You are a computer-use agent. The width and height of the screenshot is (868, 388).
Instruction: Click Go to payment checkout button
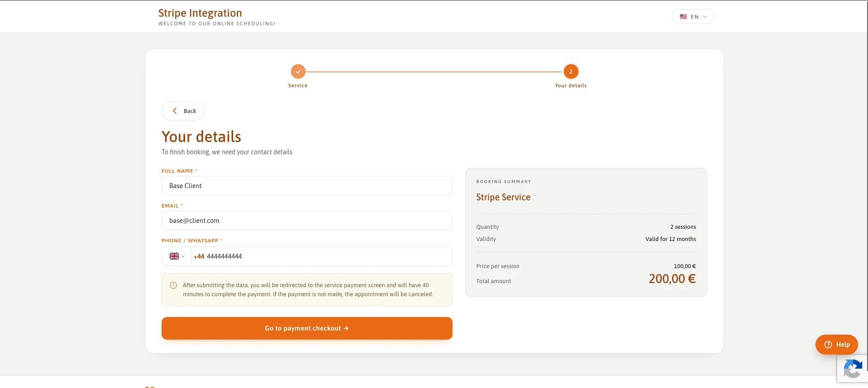[x=307, y=328]
